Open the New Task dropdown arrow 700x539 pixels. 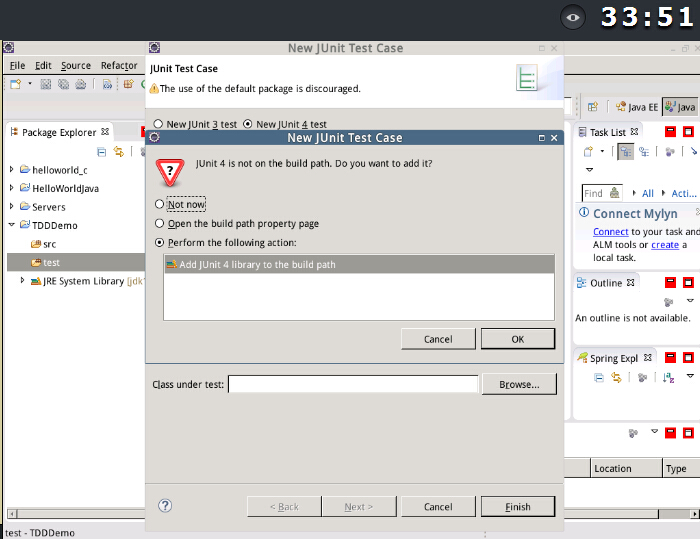[x=602, y=151]
